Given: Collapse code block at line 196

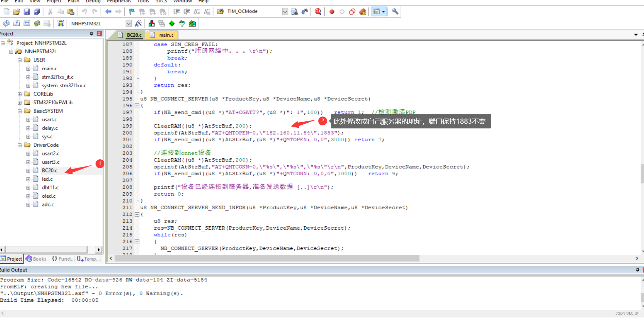Looking at the screenshot, I should tap(137, 106).
